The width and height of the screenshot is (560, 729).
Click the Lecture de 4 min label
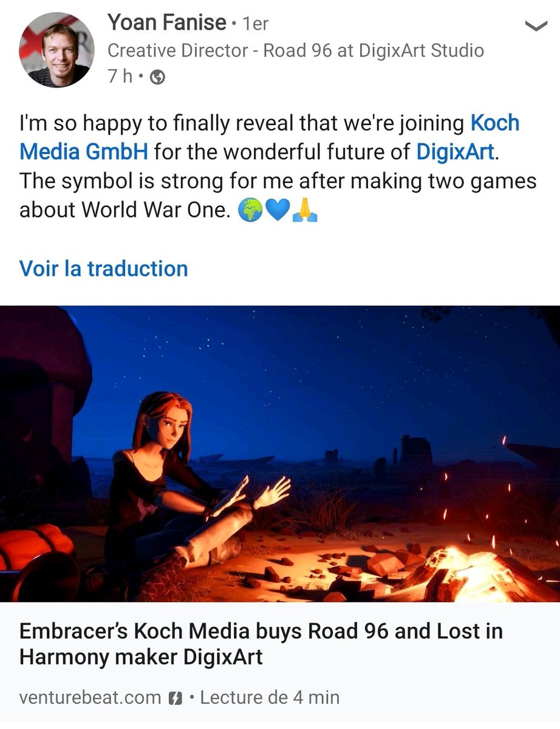270,697
